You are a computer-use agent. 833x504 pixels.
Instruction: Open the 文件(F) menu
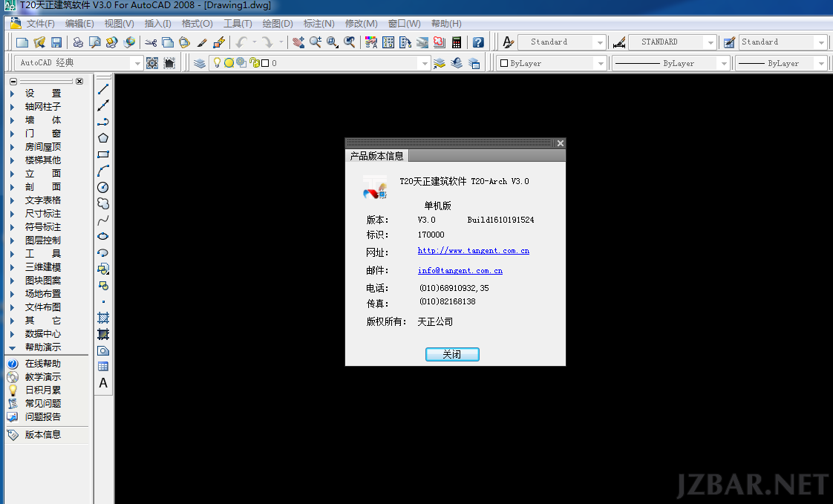[x=40, y=23]
